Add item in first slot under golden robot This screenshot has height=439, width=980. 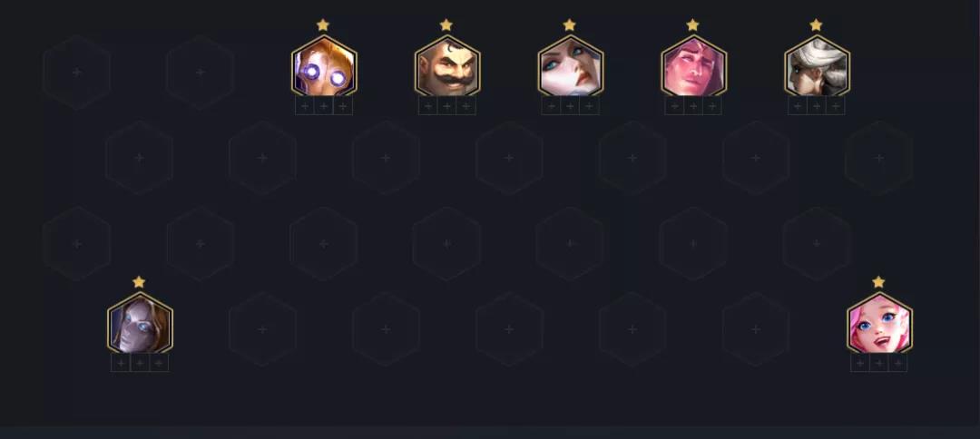coord(304,106)
